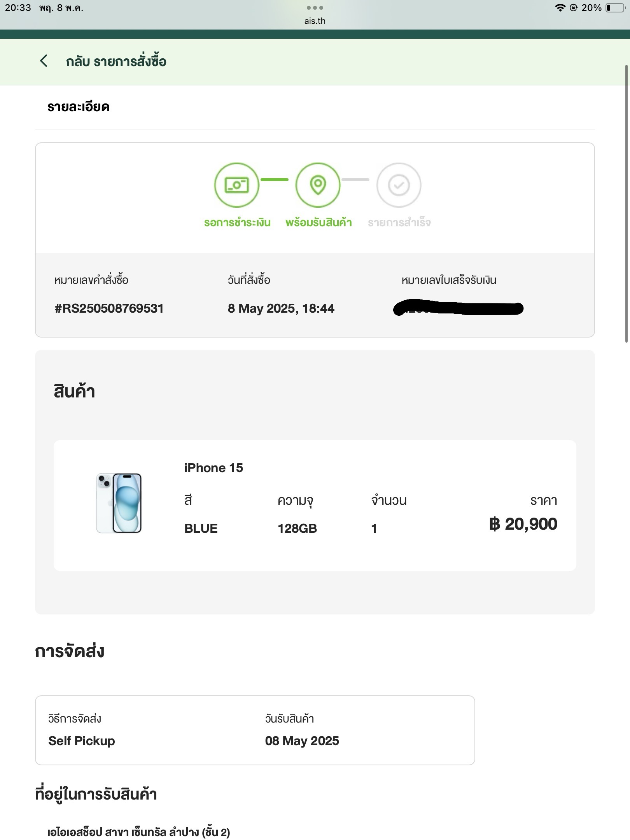The width and height of the screenshot is (630, 840).
Task: Tap the back chevron arrow
Action: (44, 61)
